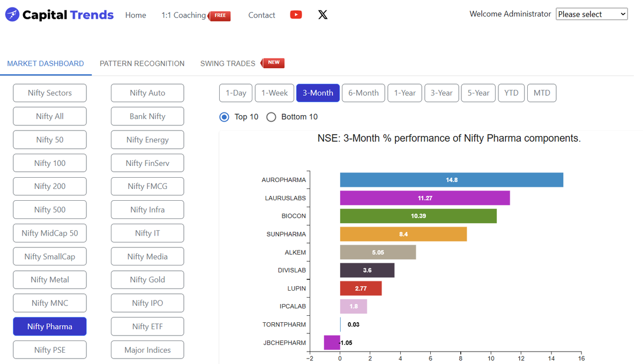643x364 pixels.
Task: Select the Nifty MidCap 50 index
Action: [x=49, y=233]
